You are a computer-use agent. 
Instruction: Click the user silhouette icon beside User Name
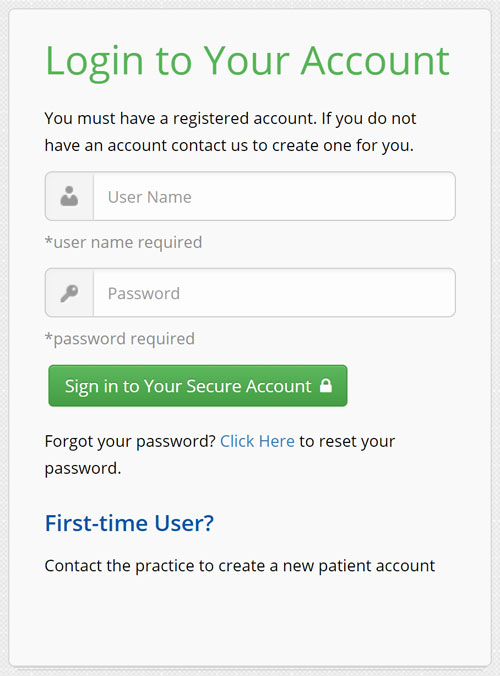click(x=69, y=196)
